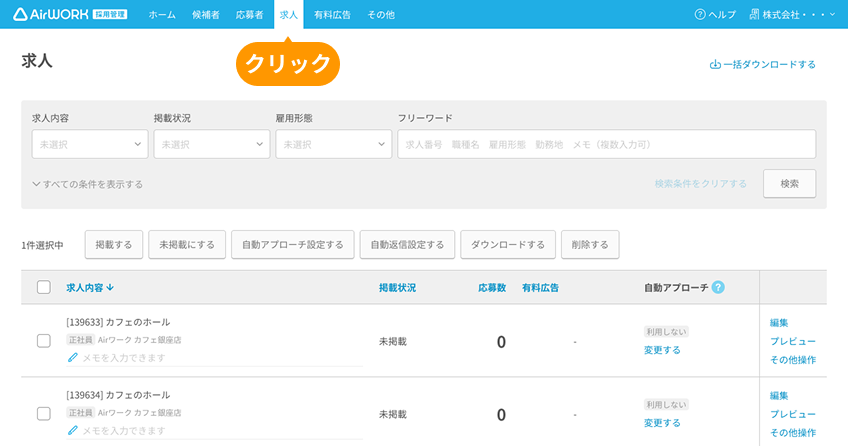Click job title [139633] カフェのホール
Image resolution: width=848 pixels, height=446 pixels.
tap(118, 322)
